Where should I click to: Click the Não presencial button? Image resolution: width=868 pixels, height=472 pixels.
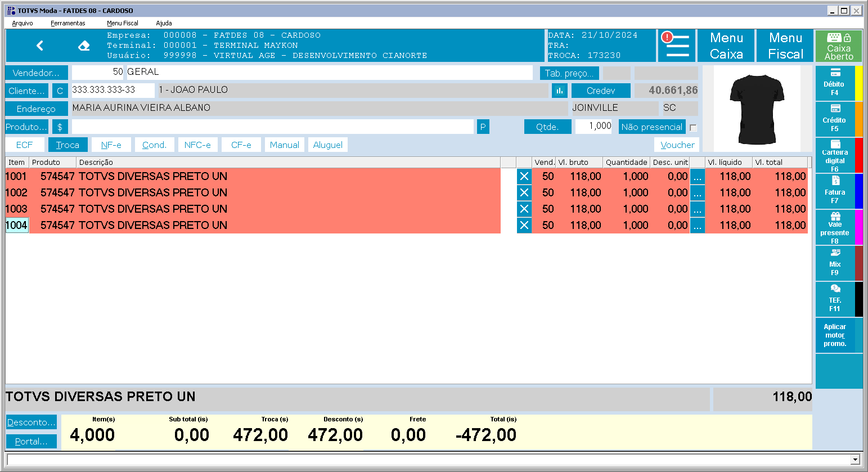(x=652, y=127)
